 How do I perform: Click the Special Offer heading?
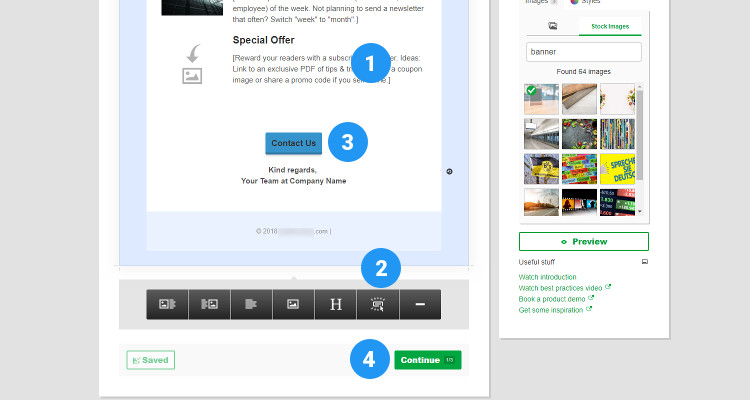click(264, 40)
